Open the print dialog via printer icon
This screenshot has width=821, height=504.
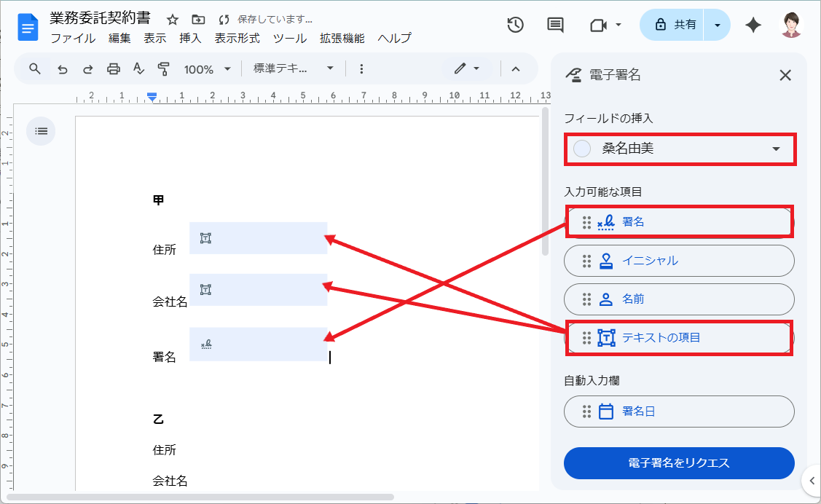pyautogui.click(x=114, y=68)
